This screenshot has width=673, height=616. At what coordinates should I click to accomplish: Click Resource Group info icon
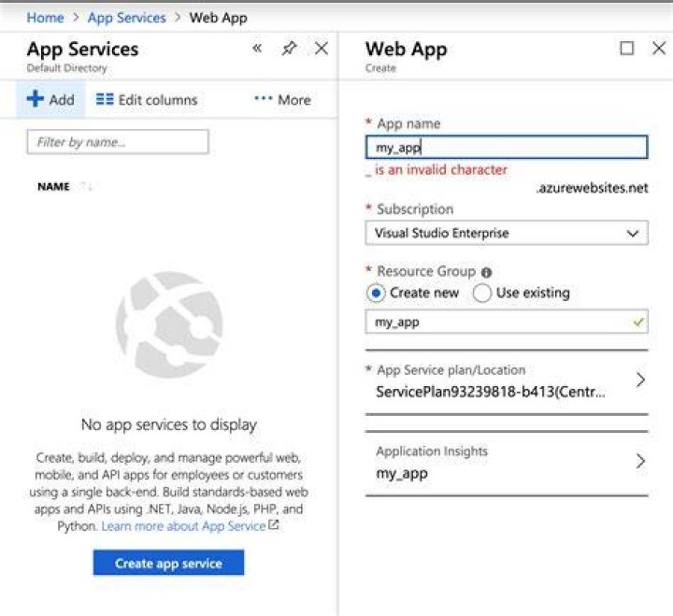486,272
